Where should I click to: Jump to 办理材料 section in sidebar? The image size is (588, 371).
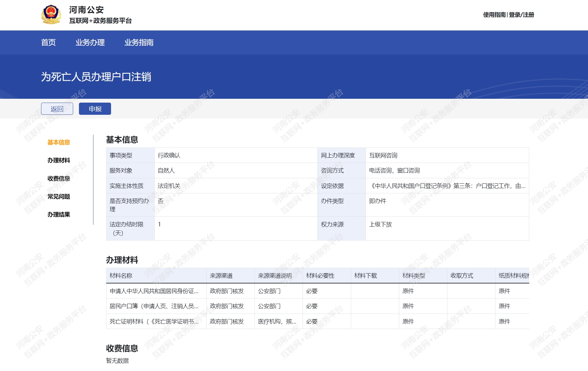point(59,160)
